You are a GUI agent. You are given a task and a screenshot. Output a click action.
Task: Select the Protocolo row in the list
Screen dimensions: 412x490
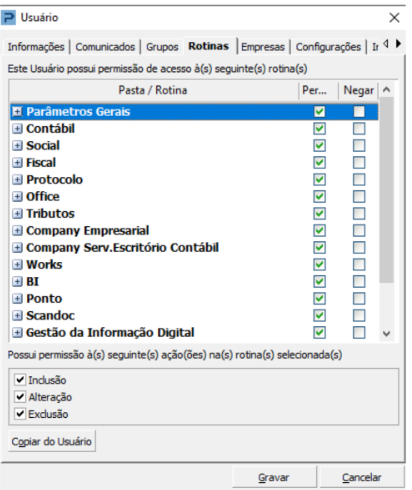tap(194, 180)
